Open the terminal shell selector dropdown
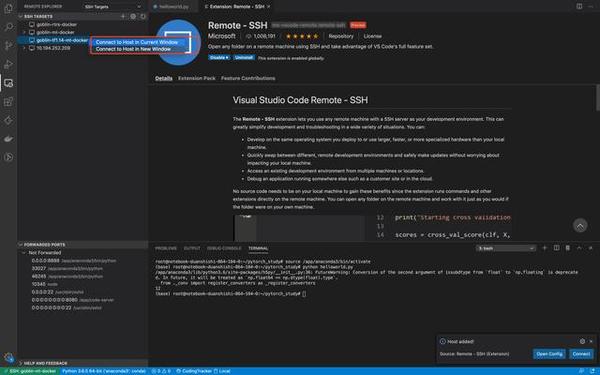This screenshot has width=600, height=375. pyautogui.click(x=505, y=248)
